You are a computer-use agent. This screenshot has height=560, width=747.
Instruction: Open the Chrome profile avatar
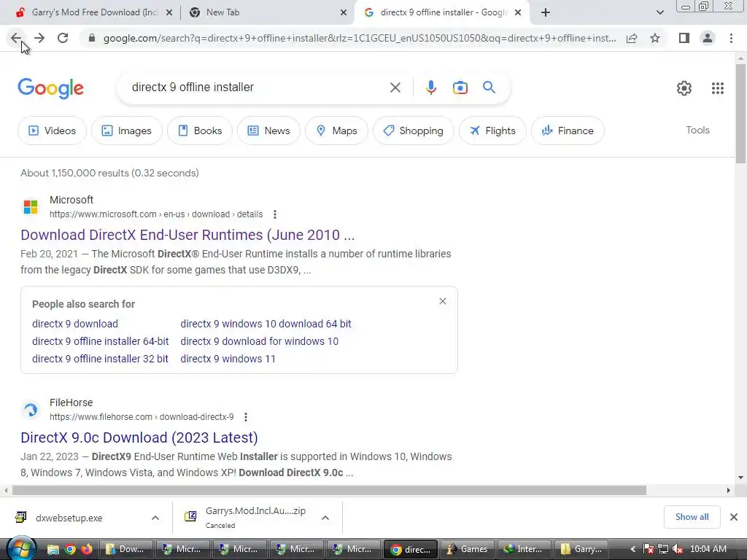point(708,38)
